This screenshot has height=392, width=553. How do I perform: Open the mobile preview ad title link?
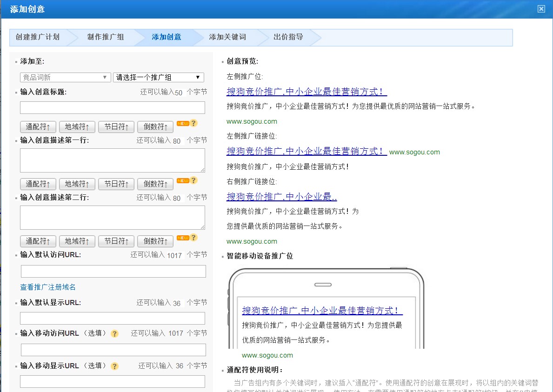[x=322, y=311]
